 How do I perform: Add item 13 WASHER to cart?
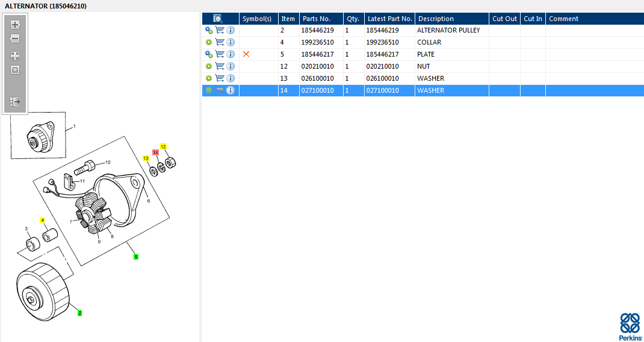(220, 78)
